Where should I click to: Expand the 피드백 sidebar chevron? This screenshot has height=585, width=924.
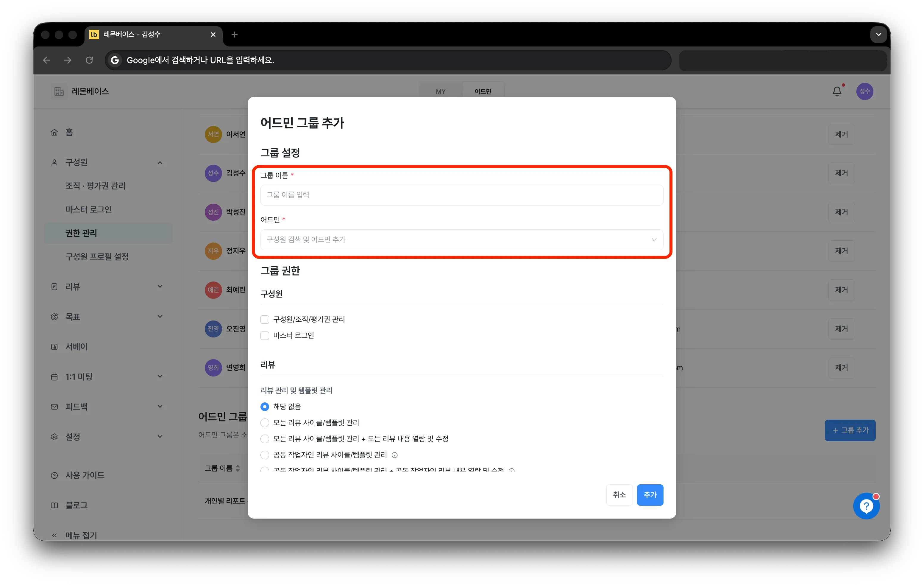pyautogui.click(x=160, y=406)
